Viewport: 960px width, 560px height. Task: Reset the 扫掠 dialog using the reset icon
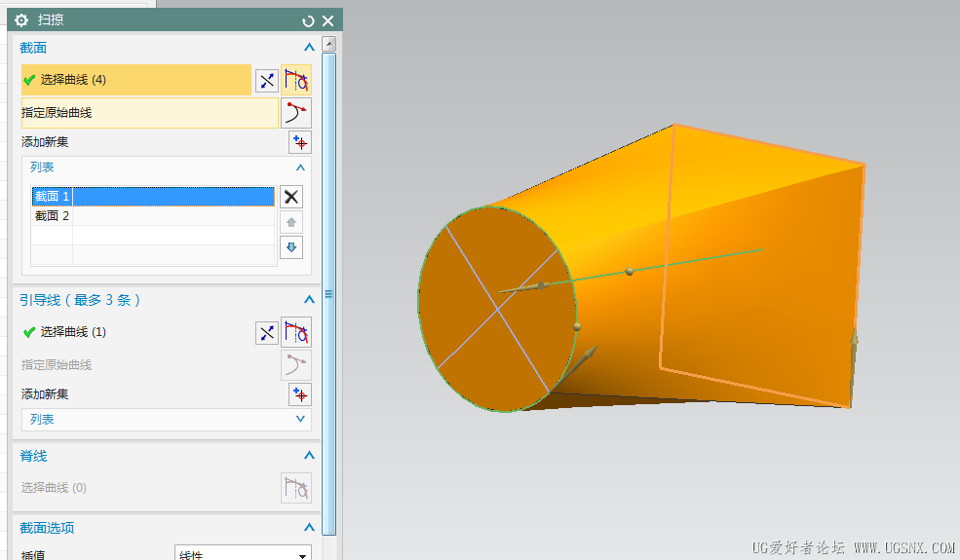(309, 20)
